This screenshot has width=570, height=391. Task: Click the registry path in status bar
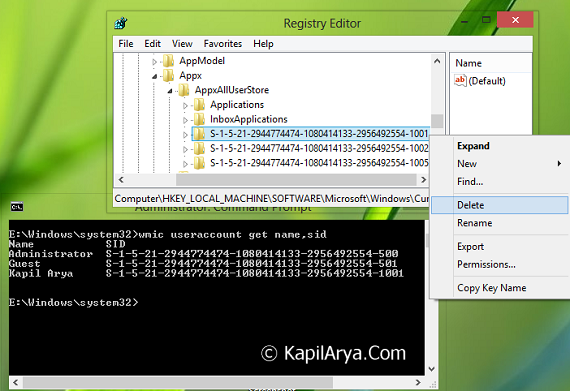271,199
